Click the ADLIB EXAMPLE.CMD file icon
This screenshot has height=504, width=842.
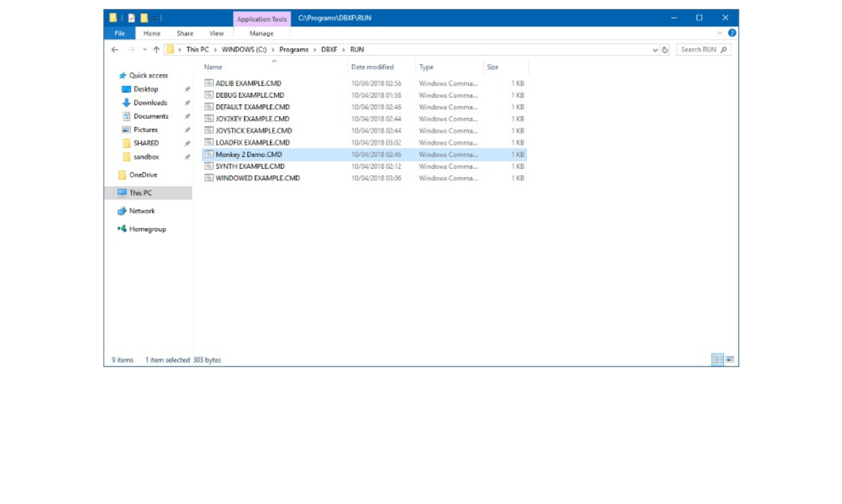pos(209,83)
